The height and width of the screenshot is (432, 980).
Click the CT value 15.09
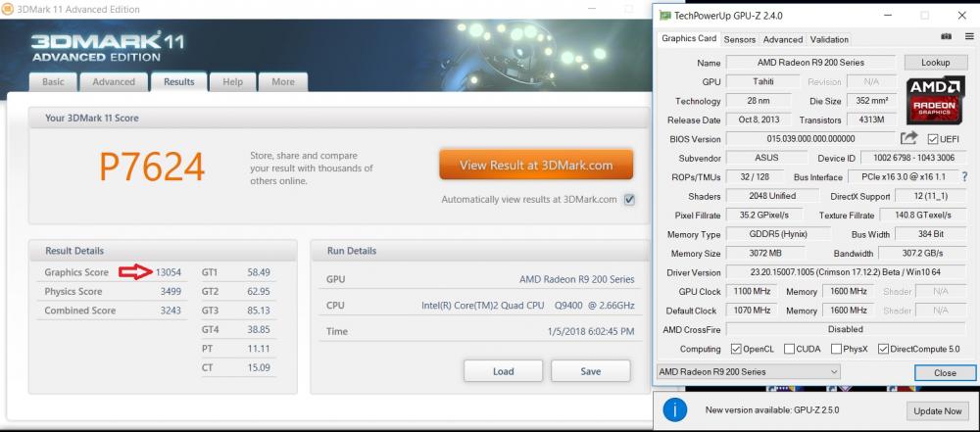[259, 367]
